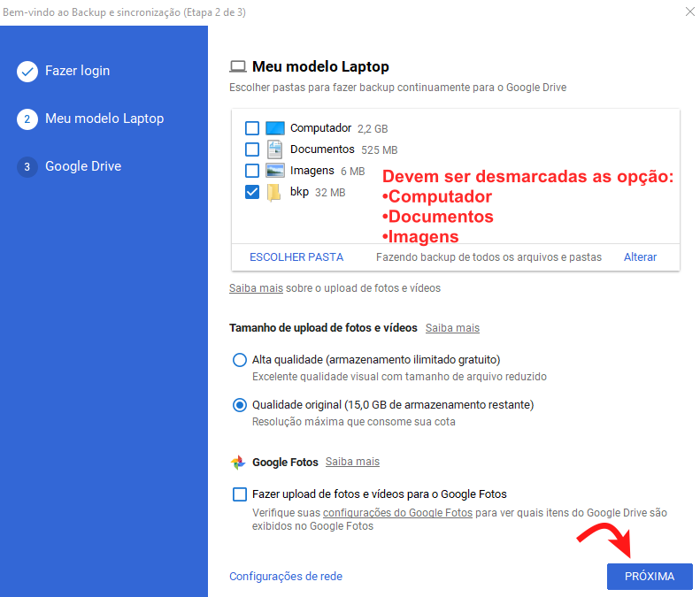Click the Documentos folder icon
700x597 pixels.
[275, 149]
